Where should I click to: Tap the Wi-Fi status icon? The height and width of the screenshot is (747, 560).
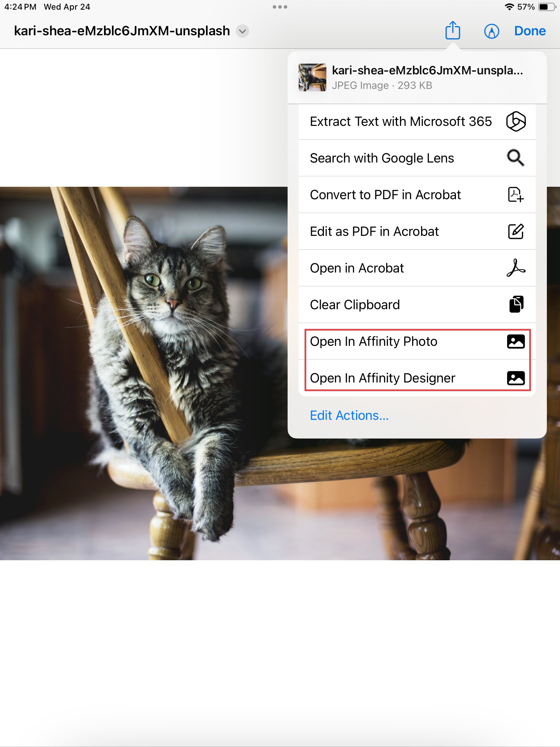[x=509, y=7]
